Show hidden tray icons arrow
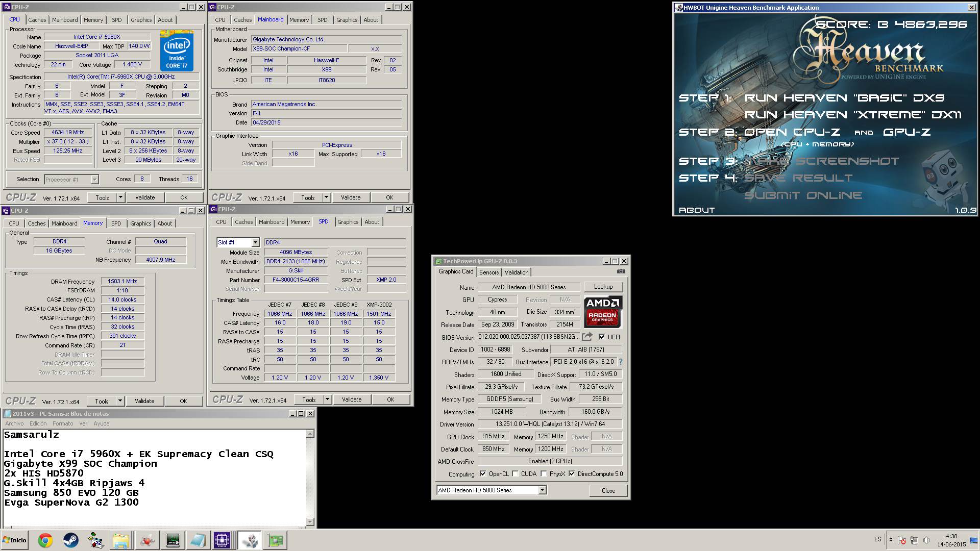 (891, 540)
